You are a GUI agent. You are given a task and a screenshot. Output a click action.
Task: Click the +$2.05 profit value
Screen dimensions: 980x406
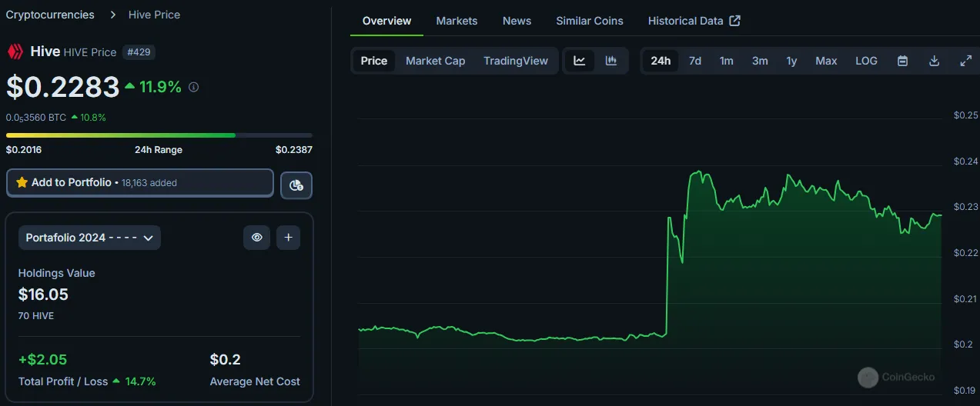pos(42,359)
